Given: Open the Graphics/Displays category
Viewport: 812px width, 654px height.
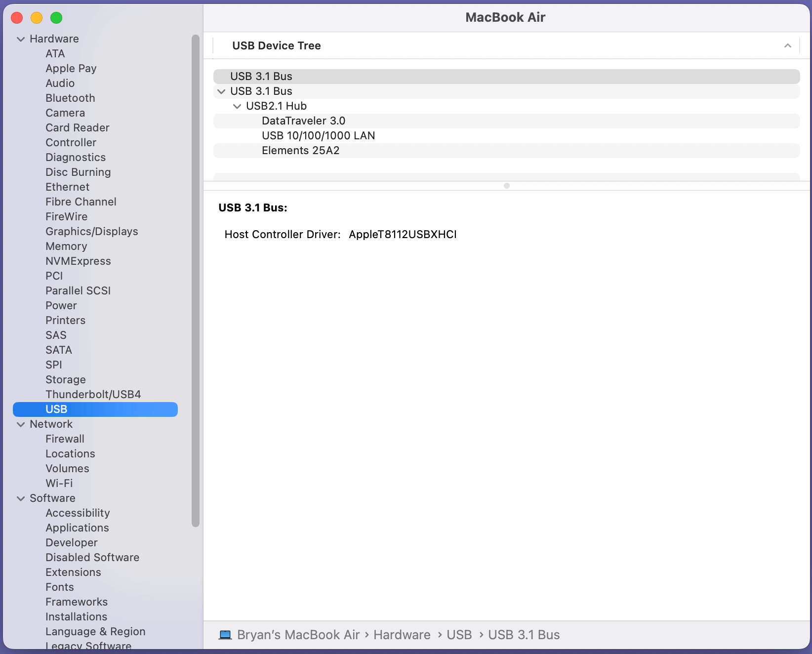Looking at the screenshot, I should 92,231.
